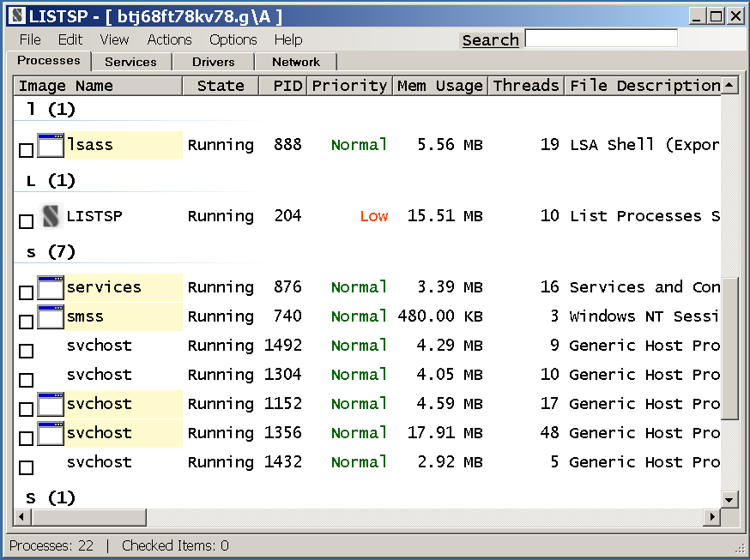The width and height of the screenshot is (750, 560).
Task: Click PID value '876' for services
Action: [287, 287]
